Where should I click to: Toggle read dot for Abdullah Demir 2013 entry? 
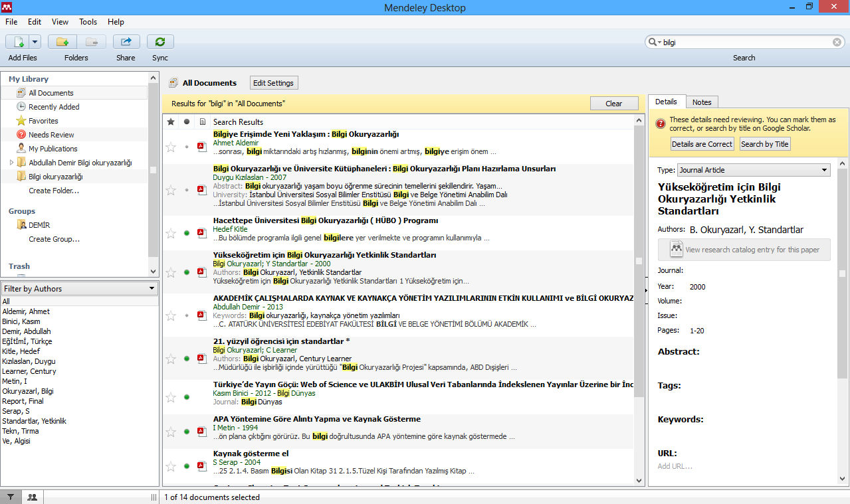tap(187, 315)
